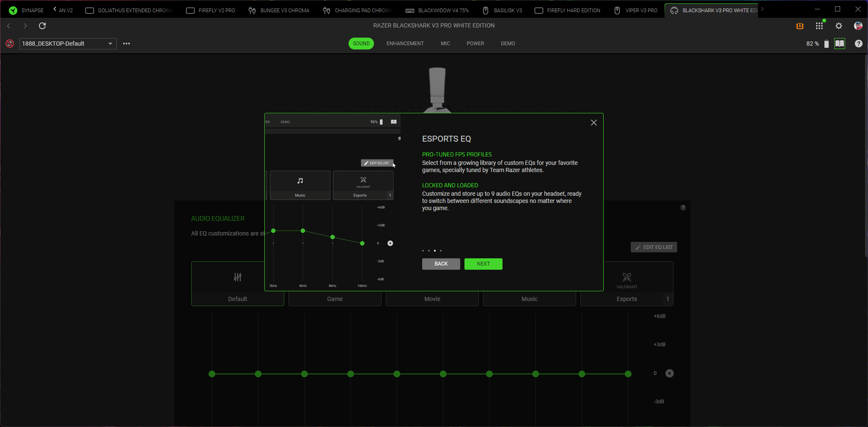This screenshot has width=868, height=427.
Task: Click the first EQ band handle
Action: 212,374
